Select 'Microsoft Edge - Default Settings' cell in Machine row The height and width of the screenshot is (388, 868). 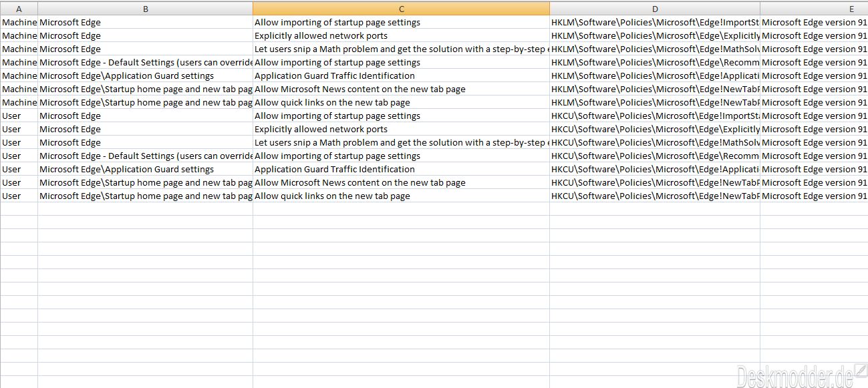pyautogui.click(x=145, y=62)
